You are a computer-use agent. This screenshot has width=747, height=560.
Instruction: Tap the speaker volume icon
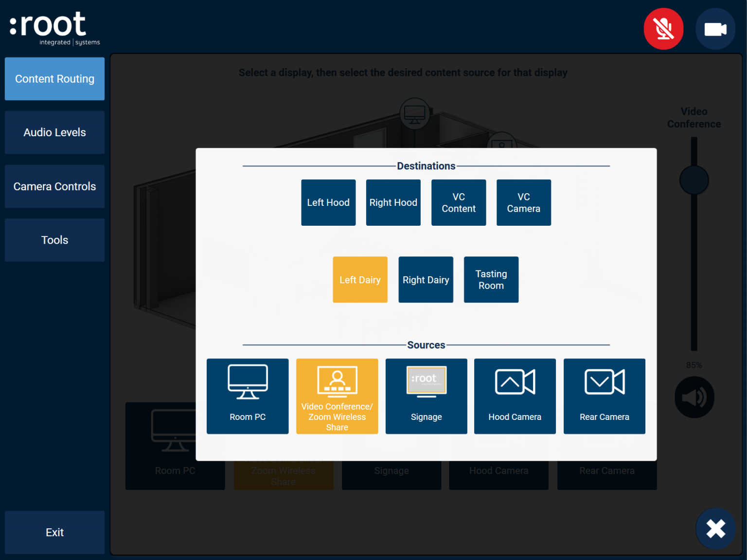pyautogui.click(x=694, y=397)
